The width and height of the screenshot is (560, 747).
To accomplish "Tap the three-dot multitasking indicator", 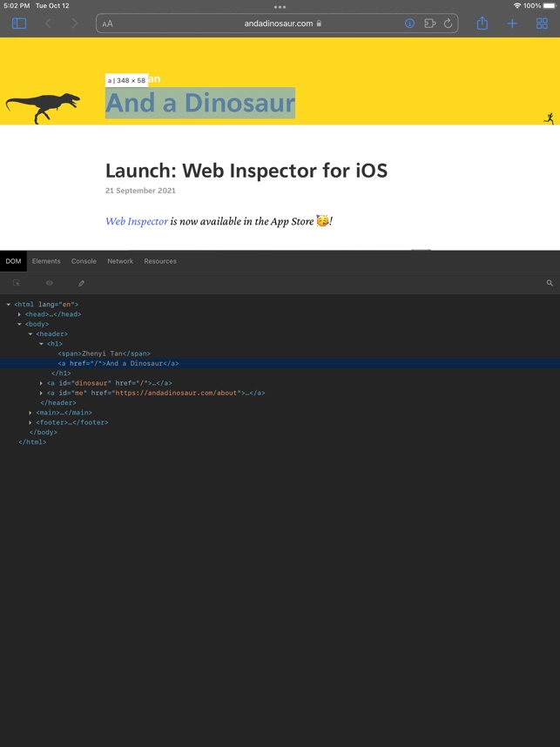I will point(280,7).
